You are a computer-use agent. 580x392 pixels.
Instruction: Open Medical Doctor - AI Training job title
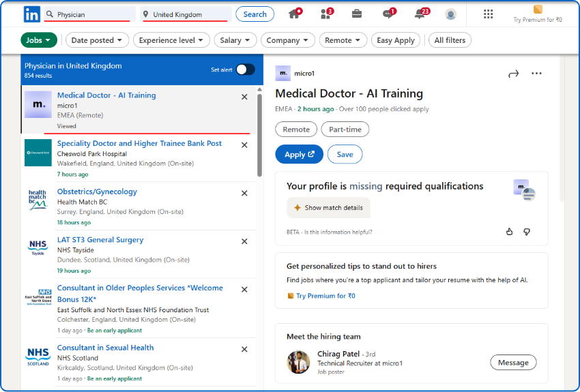tap(106, 95)
